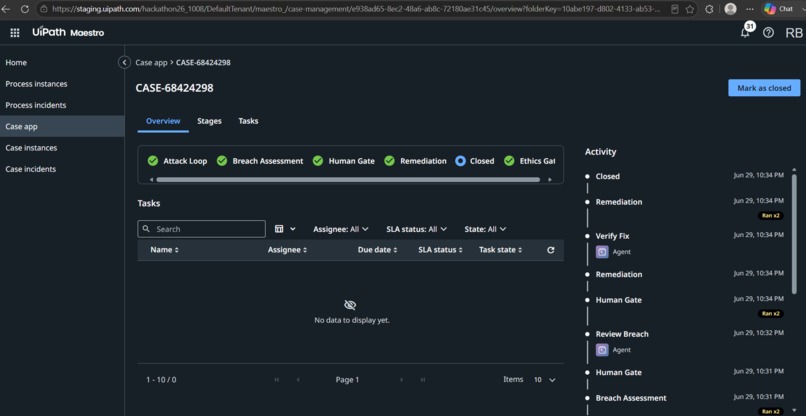Open the Closed activity entry
Screen dimensions: 806x416
tap(608, 176)
